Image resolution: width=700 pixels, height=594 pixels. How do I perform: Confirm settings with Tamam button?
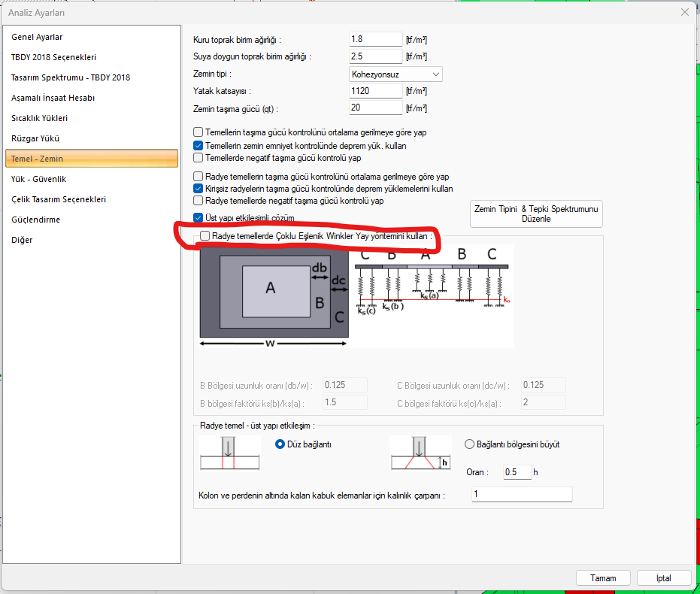click(x=602, y=578)
